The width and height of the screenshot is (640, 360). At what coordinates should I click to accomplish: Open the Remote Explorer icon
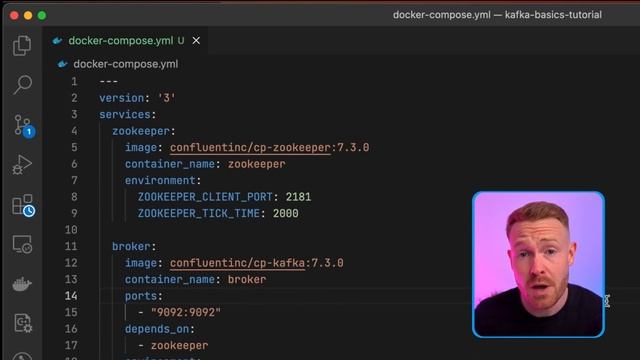click(22, 244)
